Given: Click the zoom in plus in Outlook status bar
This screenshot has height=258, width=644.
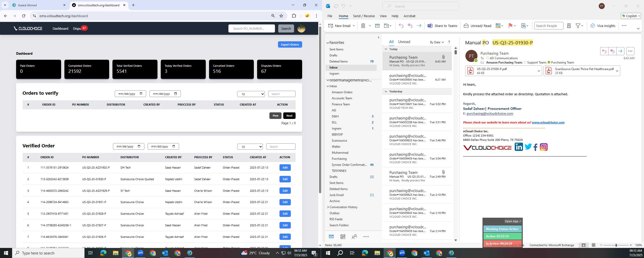Looking at the screenshot, I should click(x=631, y=245).
